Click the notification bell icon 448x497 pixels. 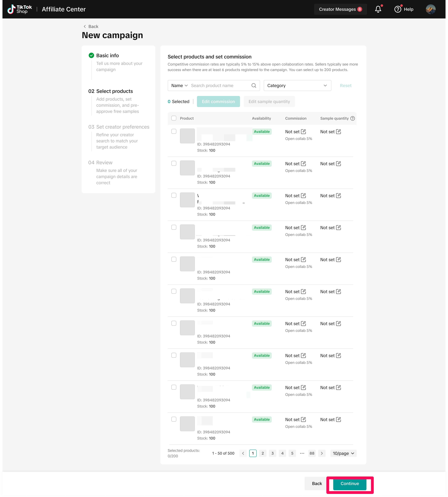(x=378, y=9)
